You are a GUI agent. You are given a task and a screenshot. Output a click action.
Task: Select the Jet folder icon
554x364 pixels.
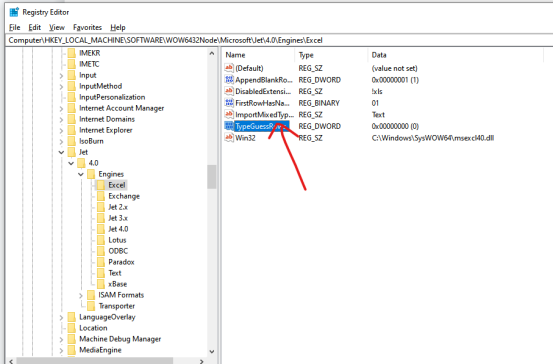click(72, 152)
